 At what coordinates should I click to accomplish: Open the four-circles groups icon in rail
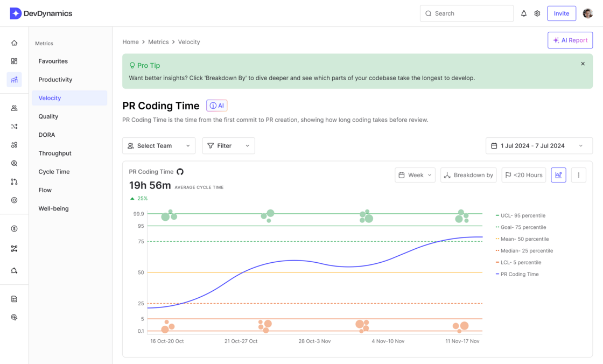pos(14,145)
